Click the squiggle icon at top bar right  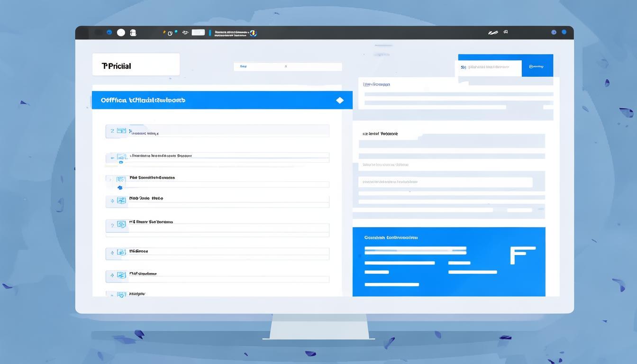click(x=493, y=33)
